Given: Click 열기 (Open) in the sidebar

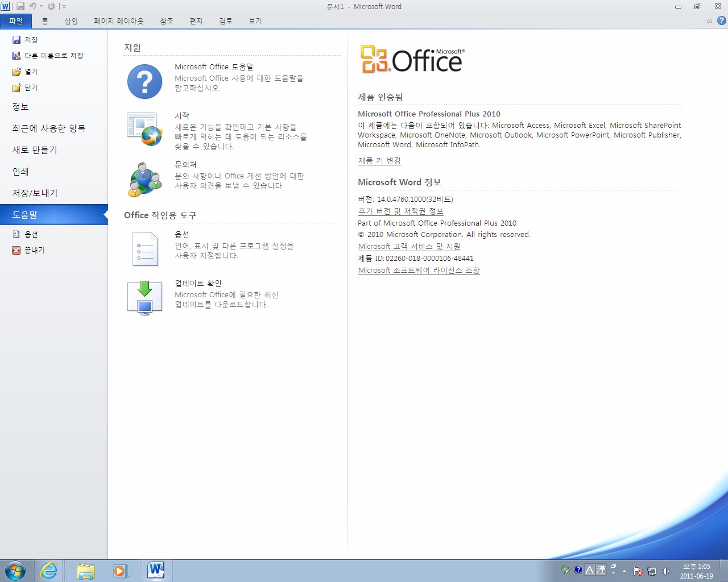Looking at the screenshot, I should coord(26,72).
